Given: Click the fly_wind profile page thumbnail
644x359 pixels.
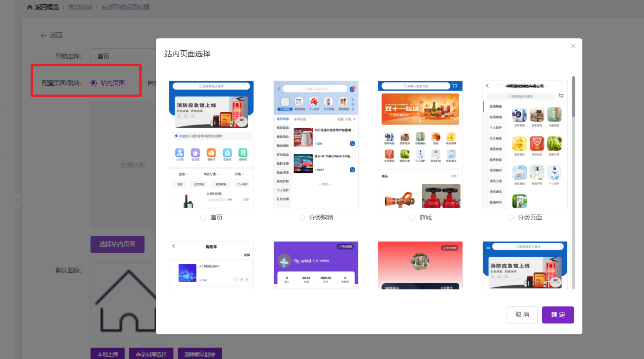Looking at the screenshot, I should click(316, 265).
